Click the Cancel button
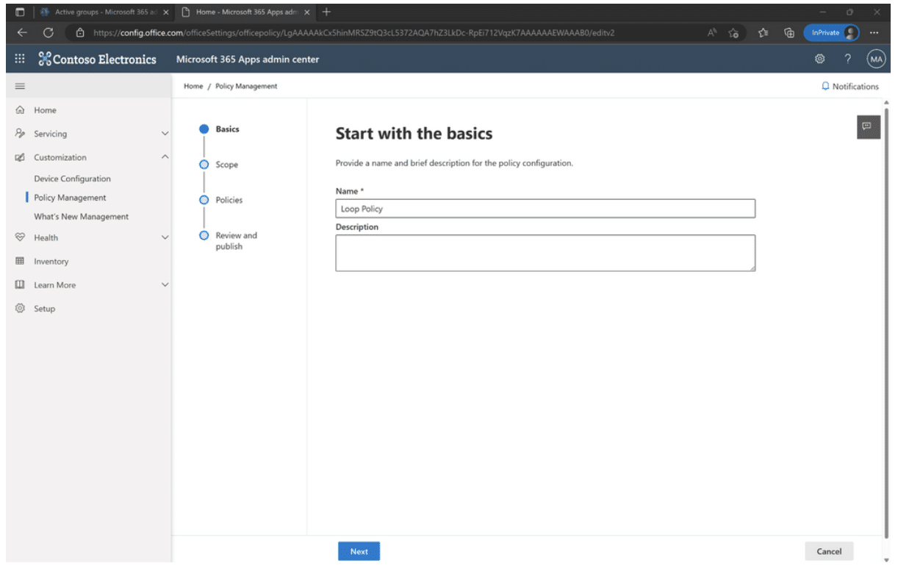 (x=829, y=551)
